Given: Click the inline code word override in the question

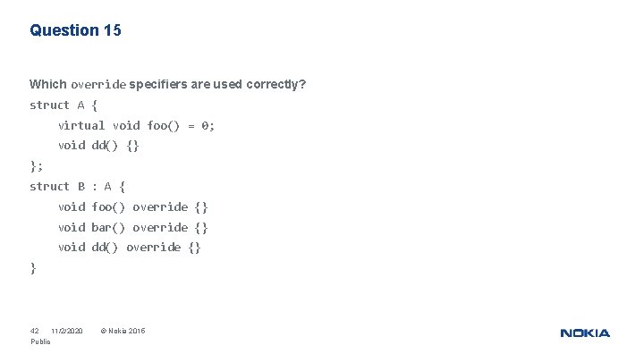Looking at the screenshot, I should click(97, 85).
